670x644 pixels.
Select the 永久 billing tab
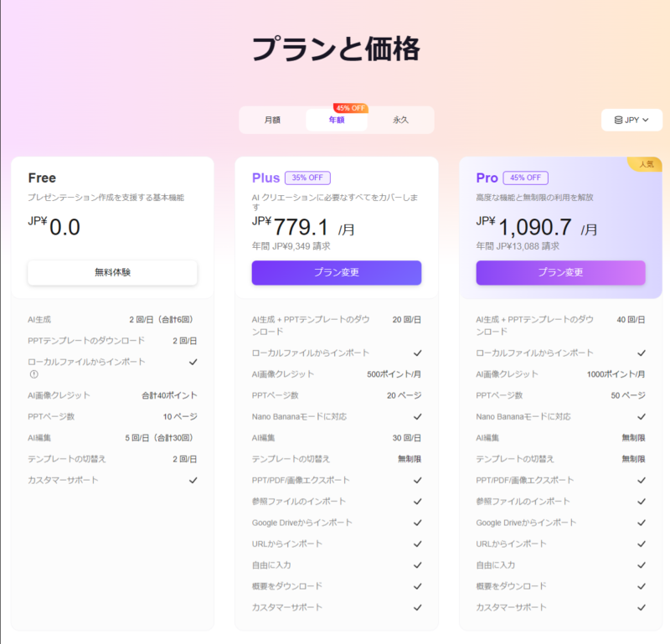(x=400, y=120)
